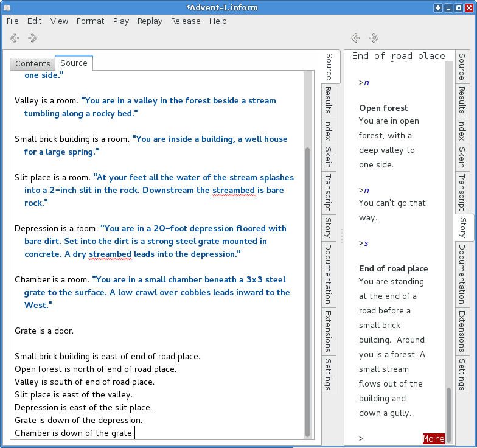Select the Source sub-tab next to Contents
Viewport: 477px width, 448px height.
coord(74,63)
